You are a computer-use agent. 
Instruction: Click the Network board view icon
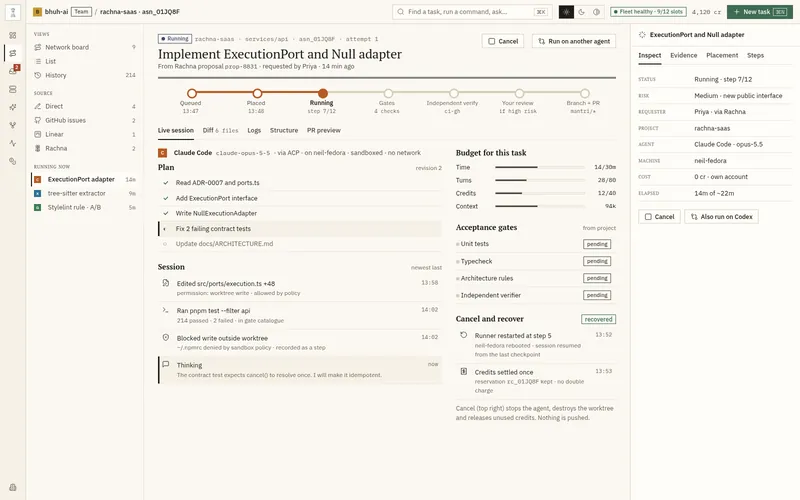(x=38, y=47)
